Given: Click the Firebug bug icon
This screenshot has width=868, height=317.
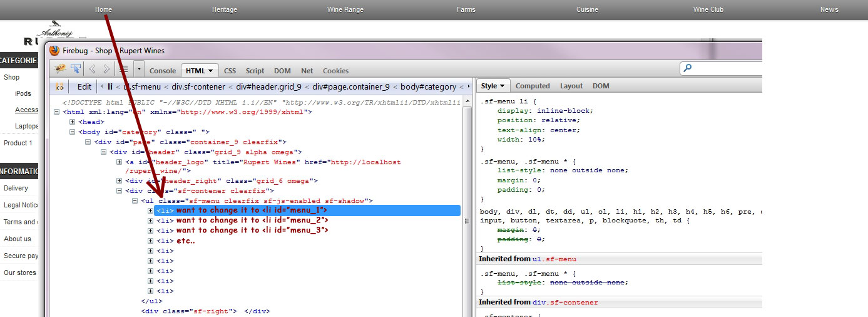Looking at the screenshot, I should pyautogui.click(x=61, y=69).
